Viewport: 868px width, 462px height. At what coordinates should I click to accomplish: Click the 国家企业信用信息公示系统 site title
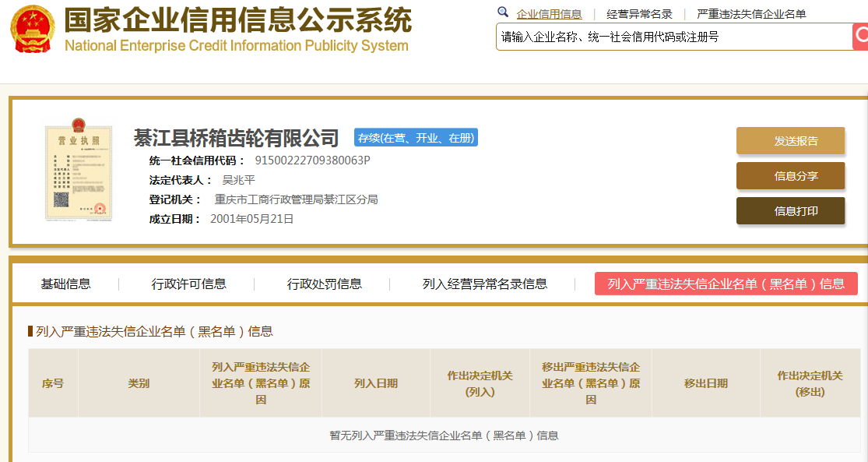[238, 20]
